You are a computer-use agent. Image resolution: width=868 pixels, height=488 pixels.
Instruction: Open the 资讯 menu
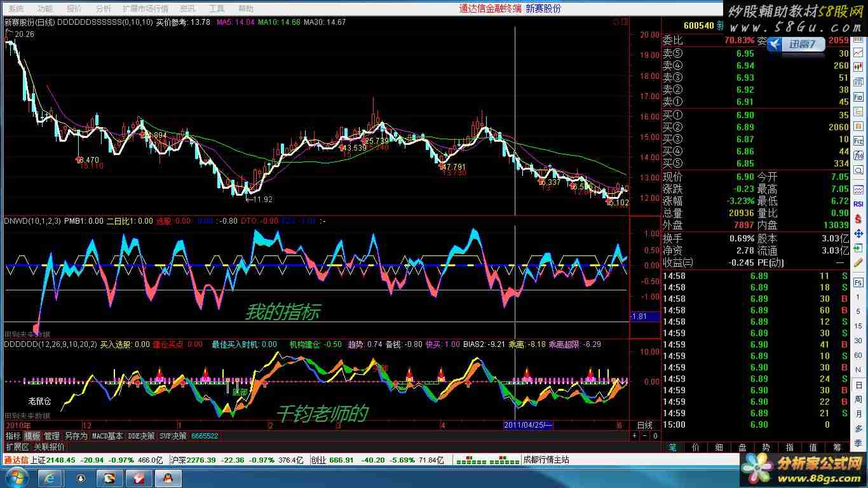(187, 9)
